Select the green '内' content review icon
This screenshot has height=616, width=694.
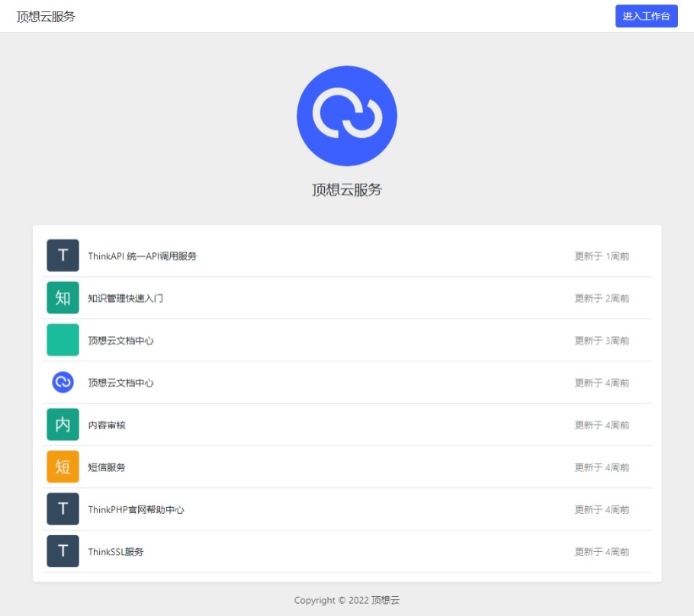[x=62, y=425]
